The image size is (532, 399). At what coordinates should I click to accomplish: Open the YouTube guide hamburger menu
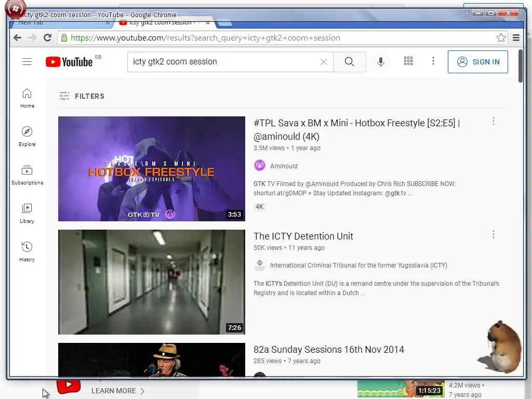coord(27,61)
